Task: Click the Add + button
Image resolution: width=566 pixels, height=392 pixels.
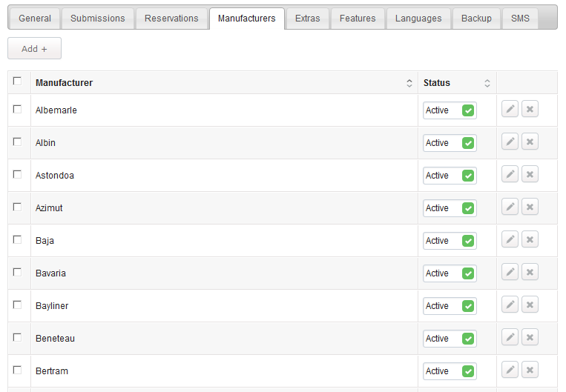Action: (34, 48)
